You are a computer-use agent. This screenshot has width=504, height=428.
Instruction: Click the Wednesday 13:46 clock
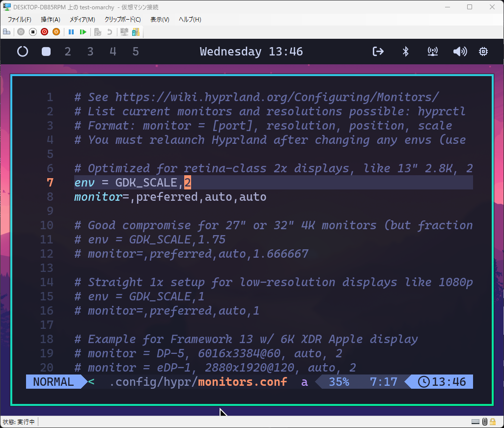tap(252, 52)
